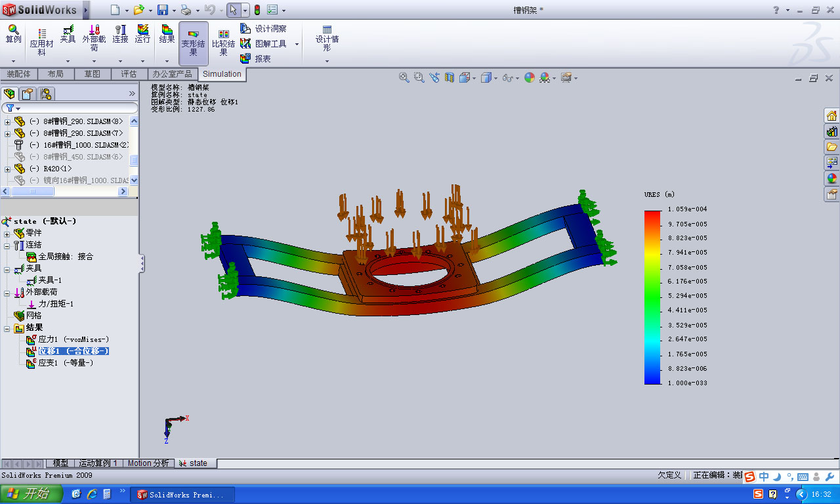Click the Display Style cube icon
Image resolution: width=840 pixels, height=504 pixels.
click(486, 77)
